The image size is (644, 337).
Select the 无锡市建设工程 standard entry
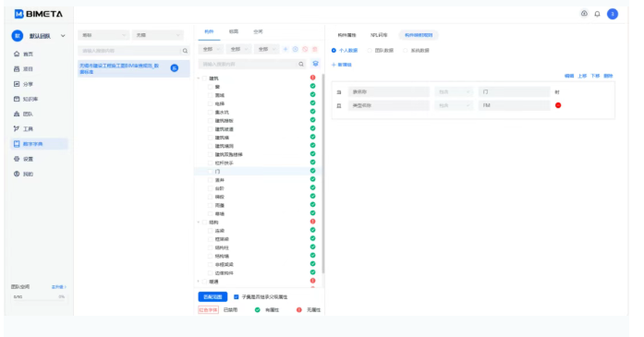click(133, 68)
